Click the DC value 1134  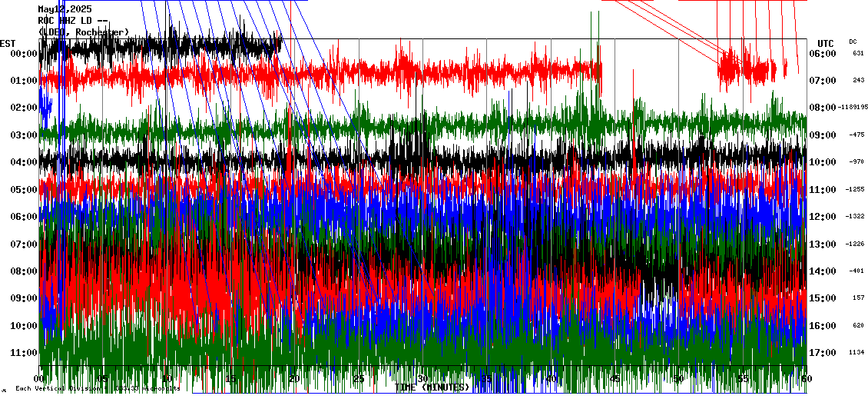coord(857,353)
